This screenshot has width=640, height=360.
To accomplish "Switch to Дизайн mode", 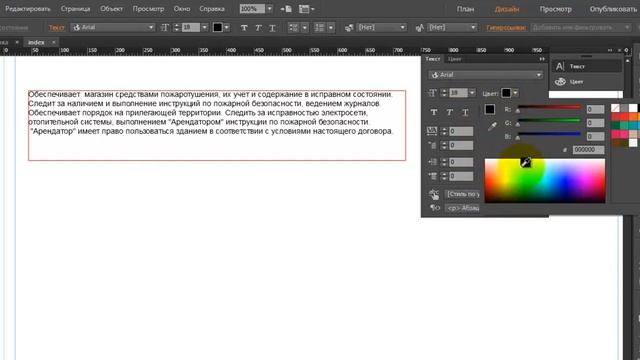I will (507, 9).
